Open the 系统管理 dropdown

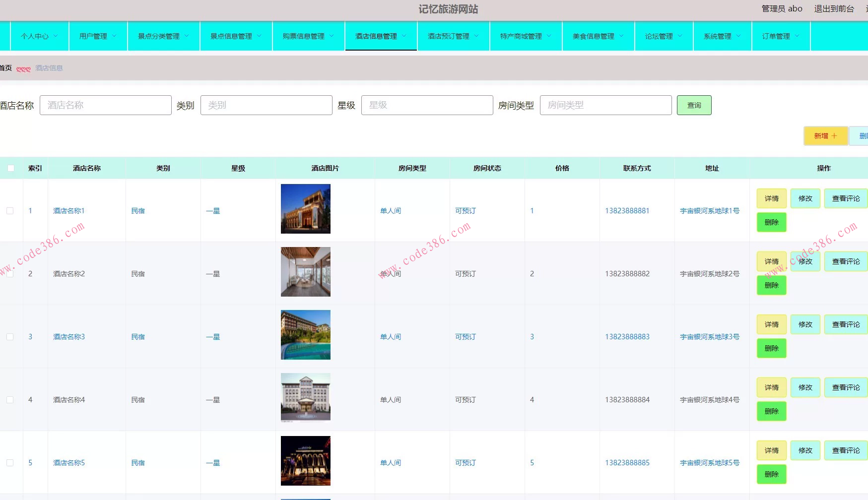[722, 36]
